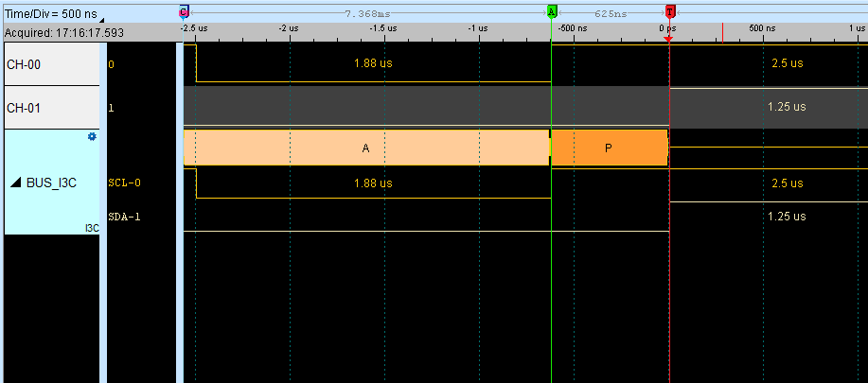Image resolution: width=868 pixels, height=383 pixels.
Task: Click the decoded P stop packet block
Action: pyautogui.click(x=610, y=148)
